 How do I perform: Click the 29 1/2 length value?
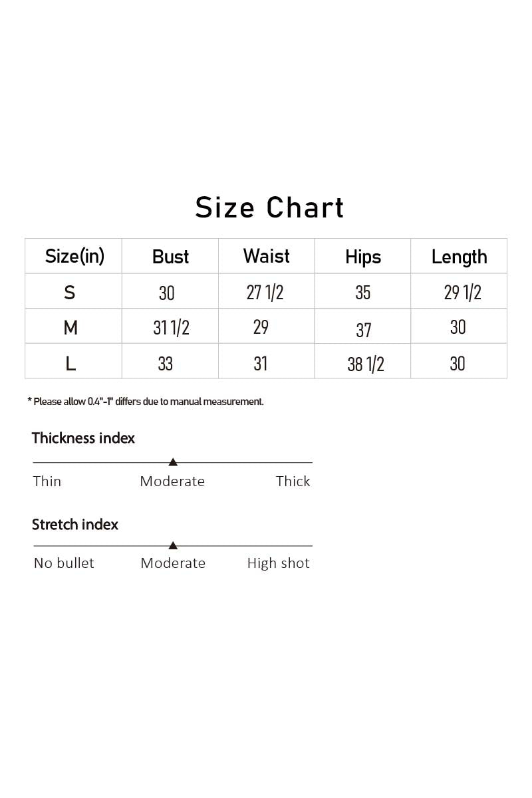tap(463, 292)
